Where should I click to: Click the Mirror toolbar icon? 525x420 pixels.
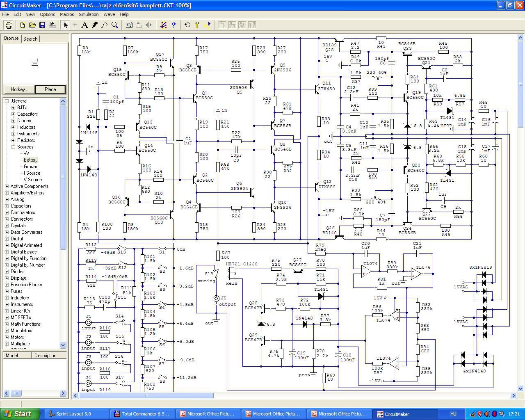[149, 25]
